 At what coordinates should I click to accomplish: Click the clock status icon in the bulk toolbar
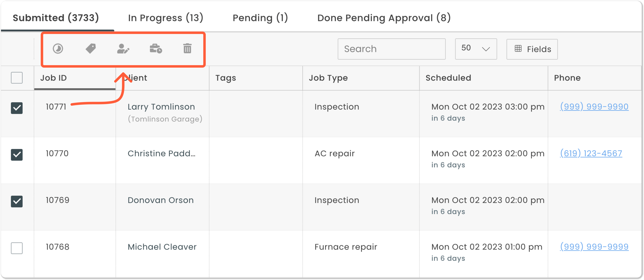(58, 49)
